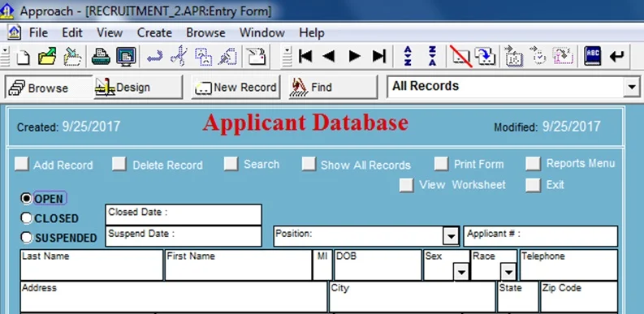The width and height of the screenshot is (644, 314).
Task: Open Print Preview from the toolbar
Action: [x=126, y=56]
